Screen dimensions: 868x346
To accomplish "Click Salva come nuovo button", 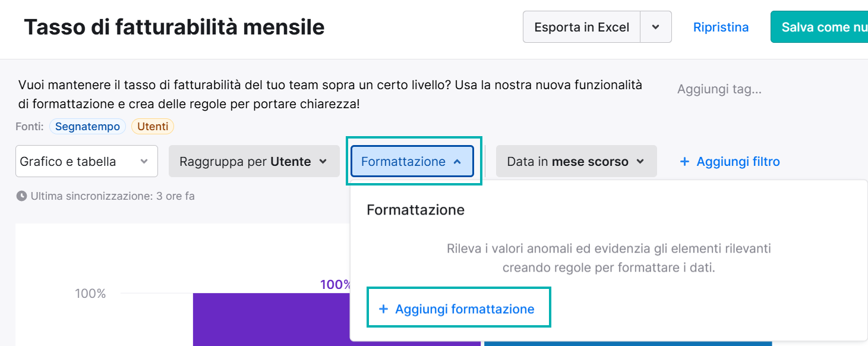I will point(820,27).
